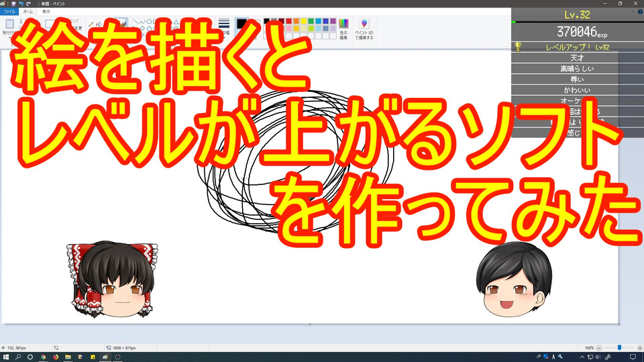Open the Windows Start menu
Screen dimensions: 644x362
[6, 357]
